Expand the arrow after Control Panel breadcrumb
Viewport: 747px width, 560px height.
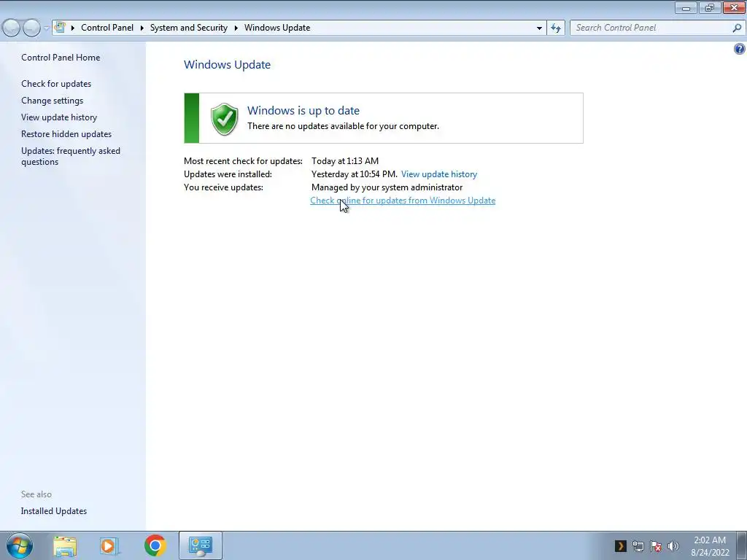pos(142,28)
